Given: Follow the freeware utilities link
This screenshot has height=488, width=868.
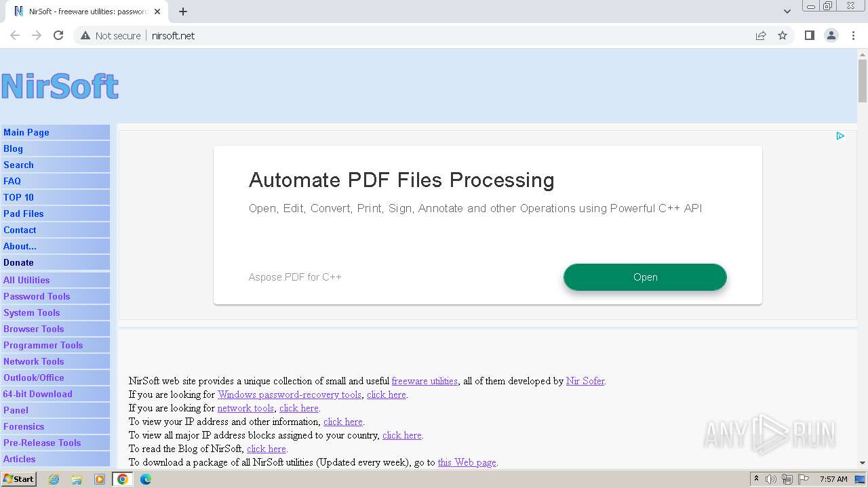Looking at the screenshot, I should pyautogui.click(x=425, y=381).
